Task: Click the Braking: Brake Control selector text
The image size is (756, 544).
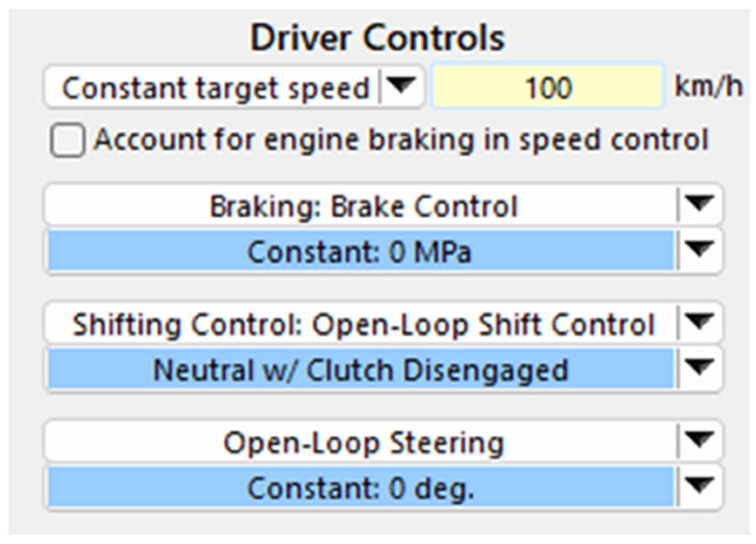Action: [x=363, y=206]
